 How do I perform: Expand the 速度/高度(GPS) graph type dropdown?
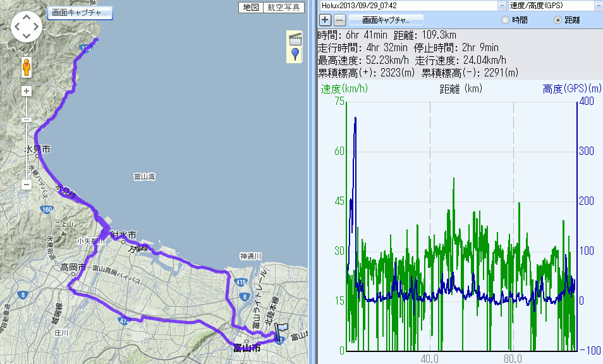click(597, 5)
